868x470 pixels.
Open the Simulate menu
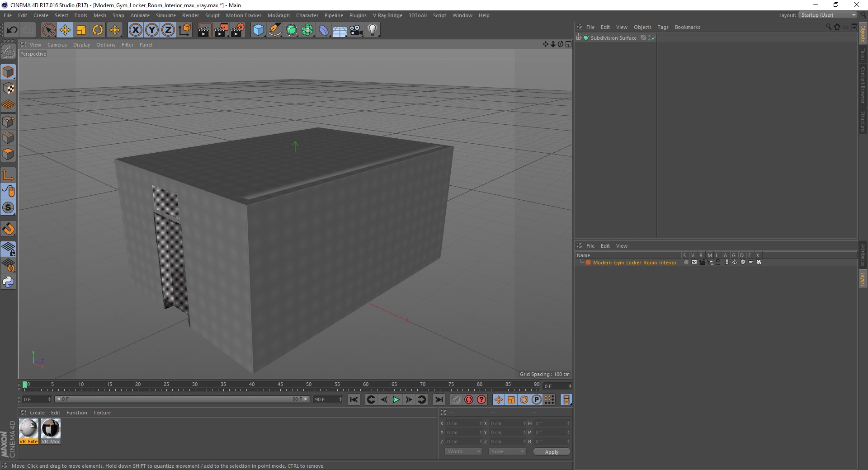pyautogui.click(x=166, y=15)
